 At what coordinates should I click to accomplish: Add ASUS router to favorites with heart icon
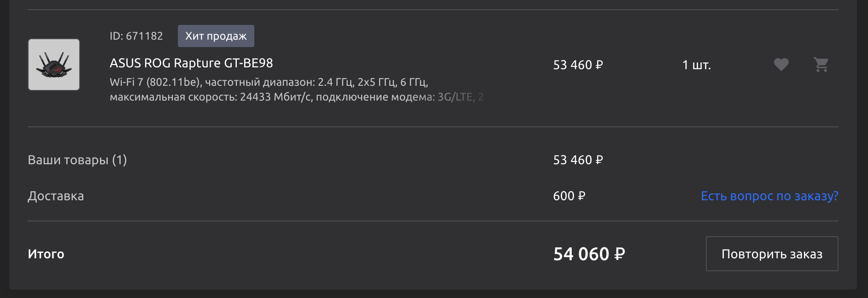click(x=781, y=65)
